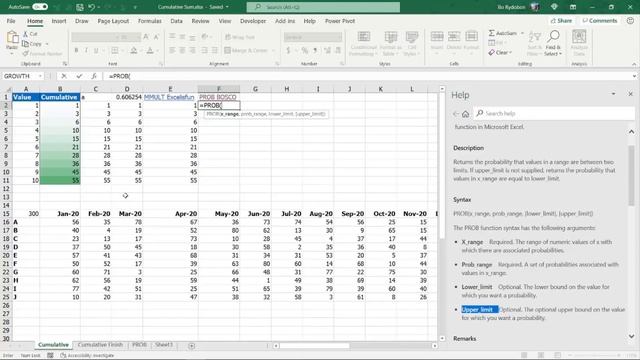Select the Cumulative Finish sheet tab
The width and height of the screenshot is (640, 360).
click(x=100, y=345)
